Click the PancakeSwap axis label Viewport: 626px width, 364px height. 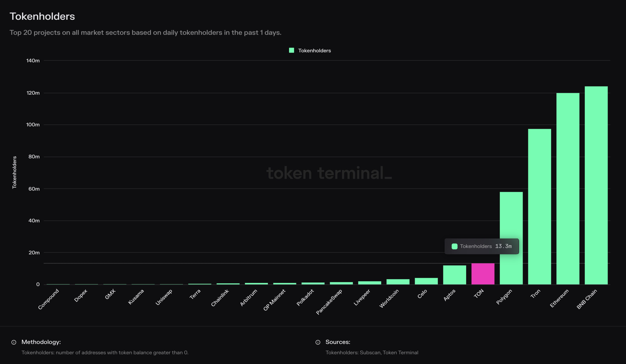(329, 302)
